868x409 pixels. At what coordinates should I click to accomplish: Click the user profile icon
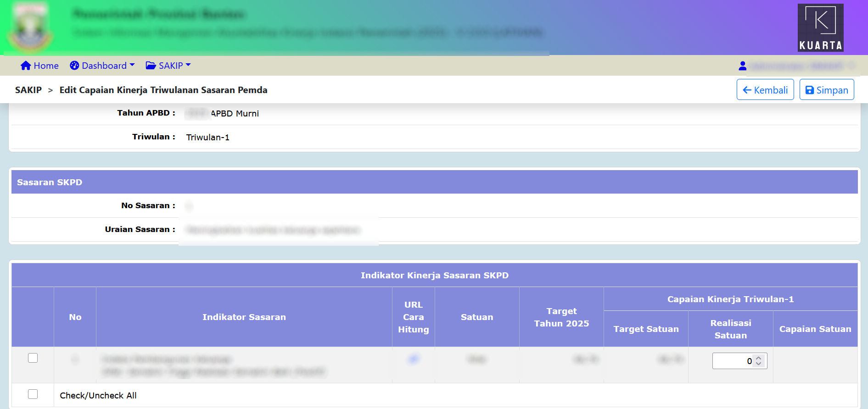pos(742,66)
